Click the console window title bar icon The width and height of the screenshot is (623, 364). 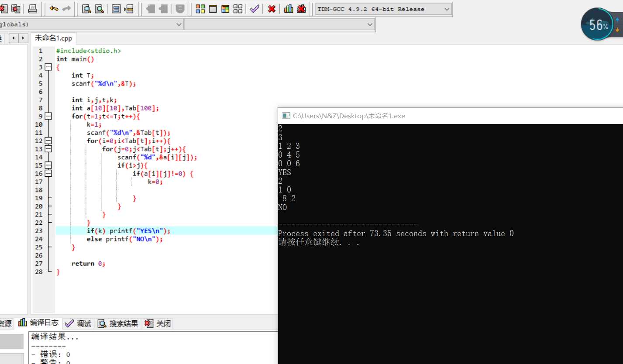(x=286, y=116)
